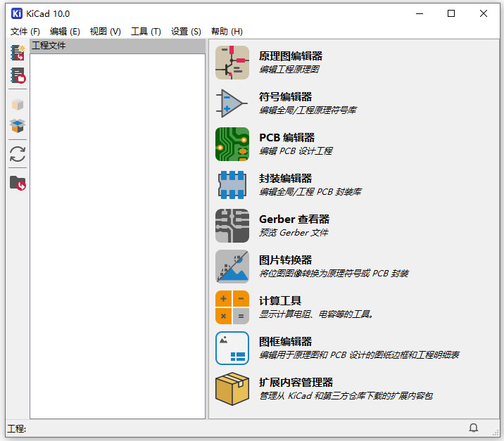The width and height of the screenshot is (504, 441).
Task: Click the Gerber 查看器 title text
Action: pos(294,219)
